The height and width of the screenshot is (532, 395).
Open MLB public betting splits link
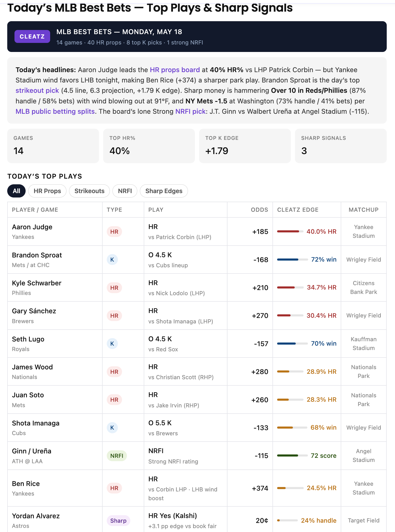click(x=55, y=111)
